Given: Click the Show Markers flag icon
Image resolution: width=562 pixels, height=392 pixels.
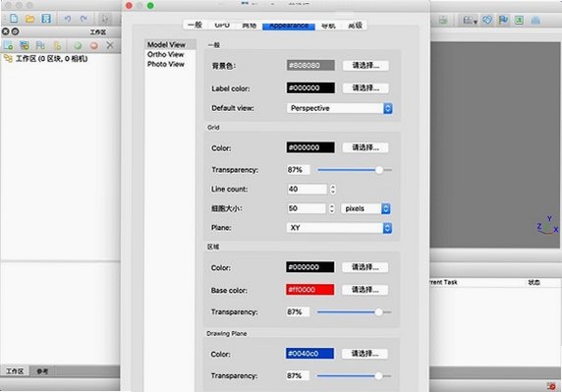Looking at the screenshot, I should click(503, 20).
